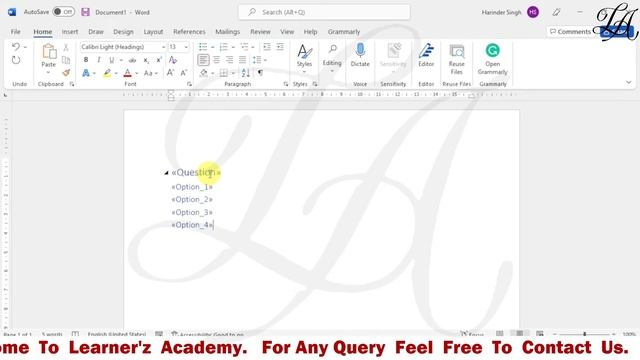
Task: Apply superscript formatting
Action: 159,60
